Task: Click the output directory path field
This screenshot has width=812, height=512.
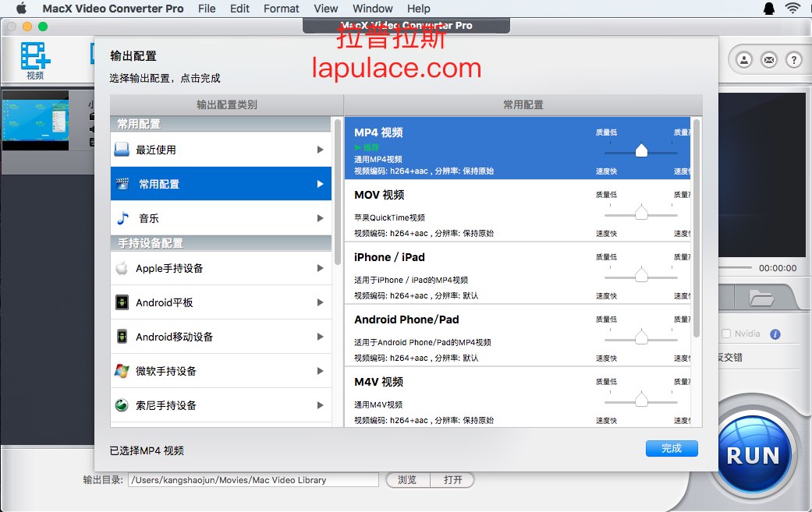Action: [x=254, y=480]
